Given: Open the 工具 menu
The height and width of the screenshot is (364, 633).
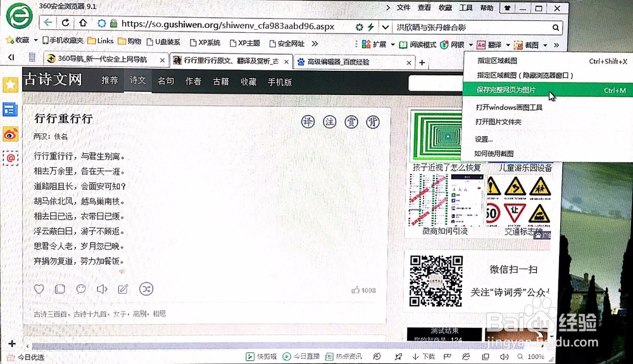Looking at the screenshot, I should (x=466, y=7).
